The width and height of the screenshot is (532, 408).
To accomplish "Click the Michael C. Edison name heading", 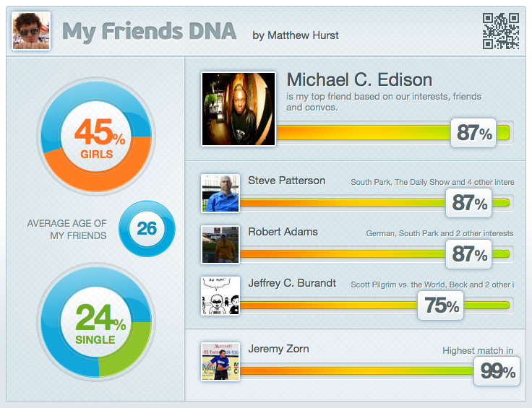I will tap(359, 80).
